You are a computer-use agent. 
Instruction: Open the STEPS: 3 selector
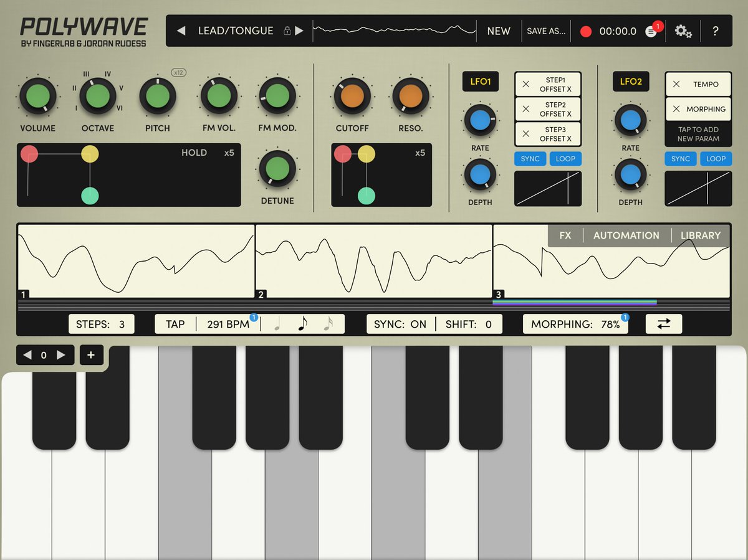point(101,324)
